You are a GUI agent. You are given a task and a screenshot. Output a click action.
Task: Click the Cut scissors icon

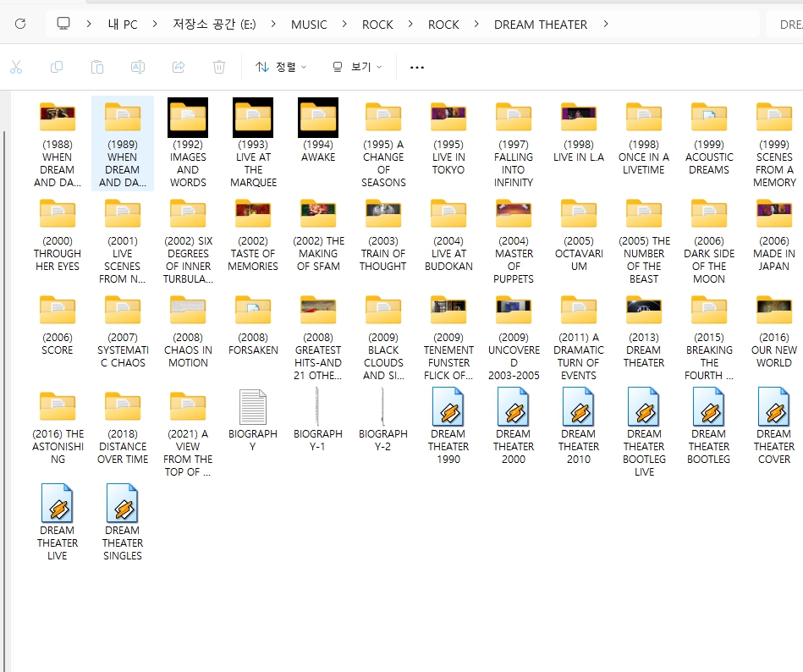(x=16, y=67)
